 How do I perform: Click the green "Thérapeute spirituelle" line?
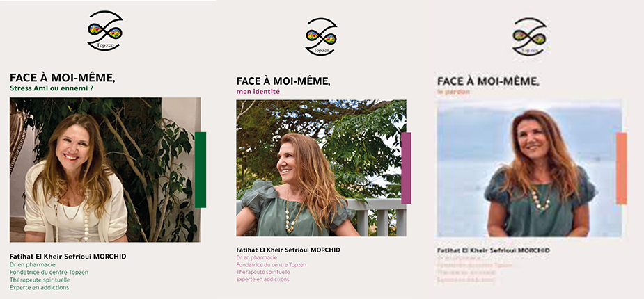pyautogui.click(x=40, y=280)
